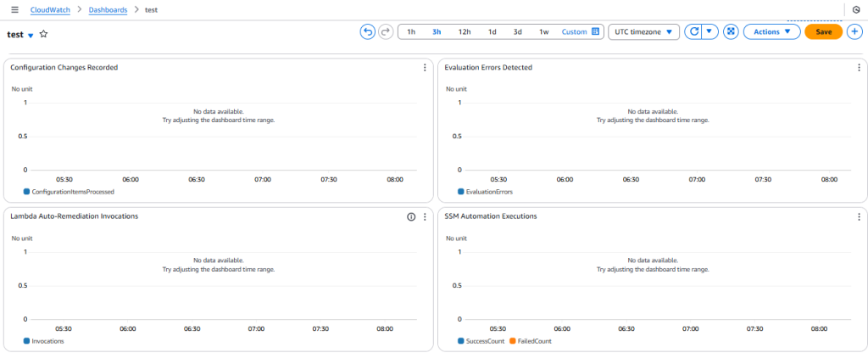Open Configuration Changes Recorded widget menu
This screenshot has height=353, width=868.
425,68
